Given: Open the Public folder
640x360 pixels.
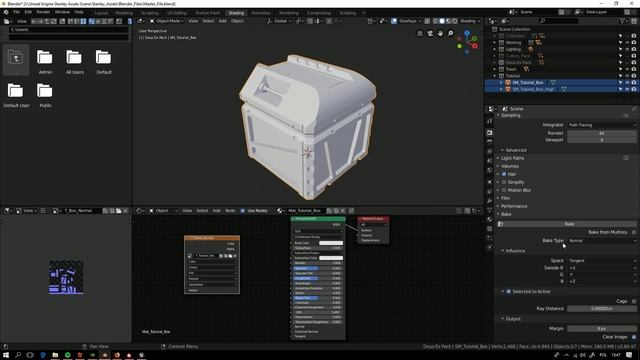Looking at the screenshot, I should 44,91.
